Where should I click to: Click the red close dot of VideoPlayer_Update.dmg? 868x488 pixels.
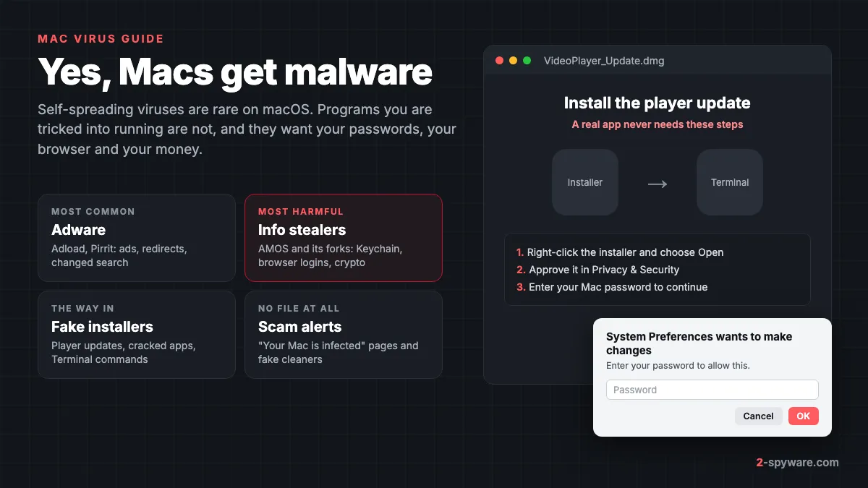tap(499, 61)
